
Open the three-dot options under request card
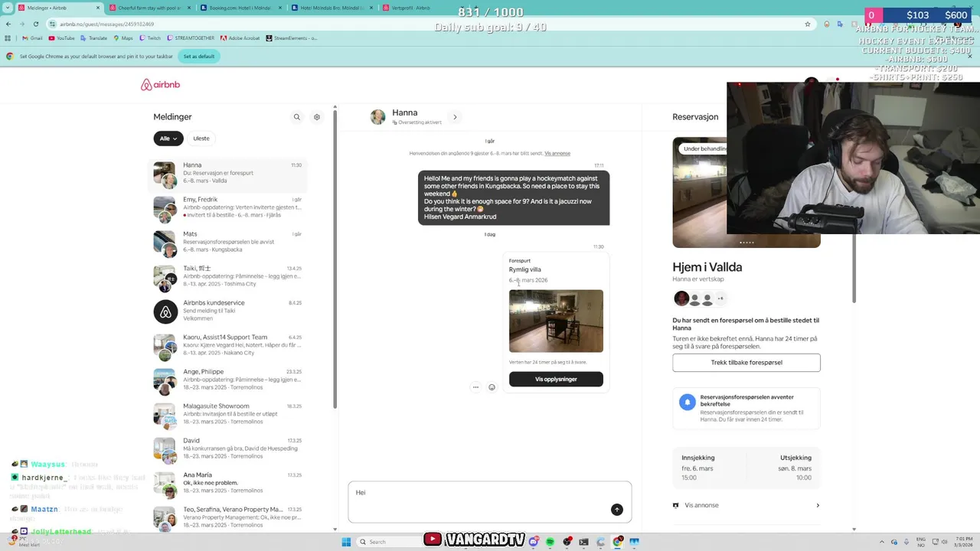475,387
